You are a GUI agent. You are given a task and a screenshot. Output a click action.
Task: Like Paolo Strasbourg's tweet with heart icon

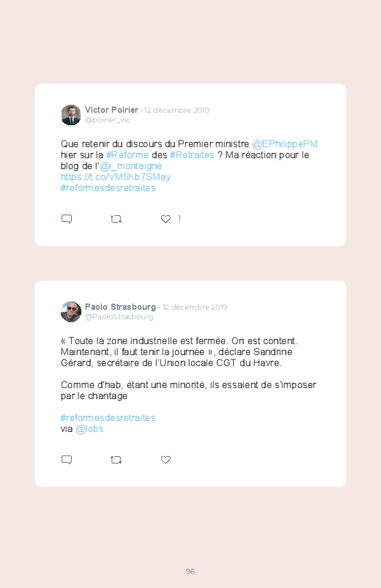pos(166,460)
